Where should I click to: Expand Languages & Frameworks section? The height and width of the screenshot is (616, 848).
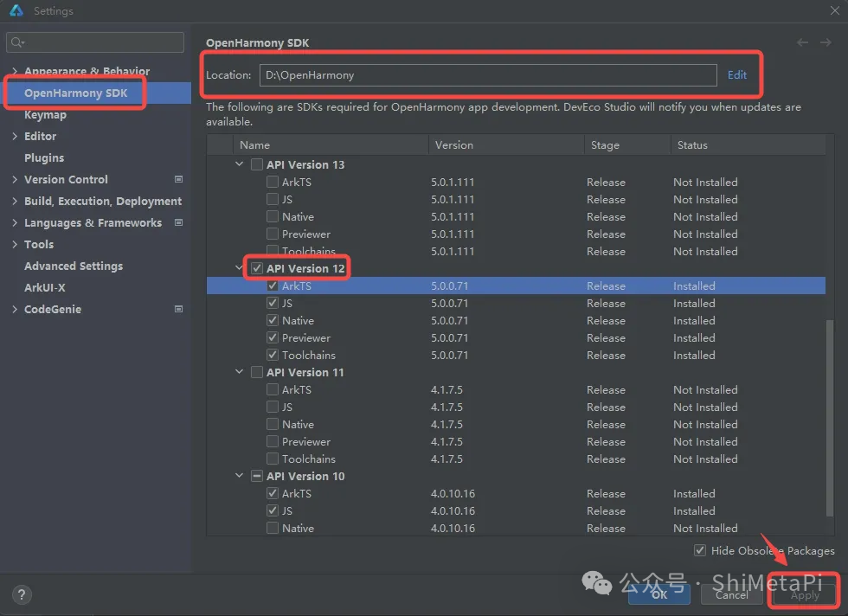point(15,222)
